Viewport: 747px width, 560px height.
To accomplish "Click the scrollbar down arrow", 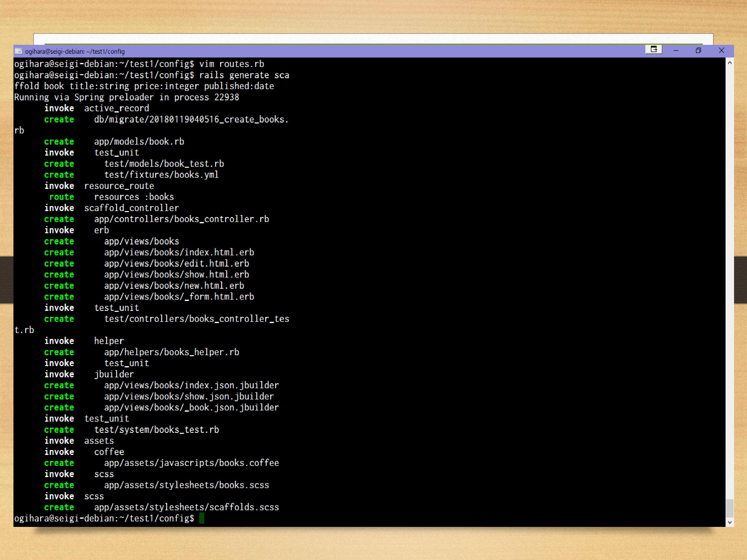I will point(729,522).
